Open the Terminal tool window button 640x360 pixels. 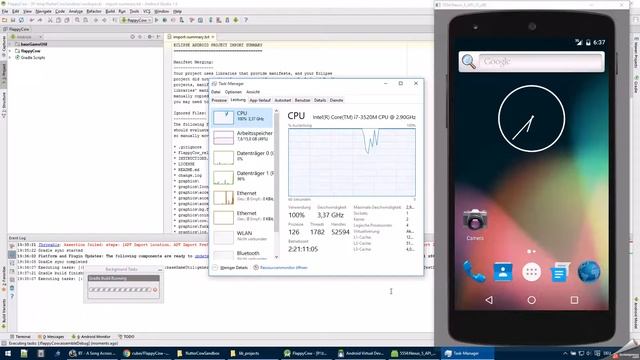(20, 337)
